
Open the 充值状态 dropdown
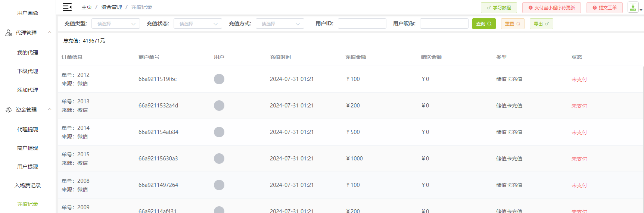(x=198, y=24)
